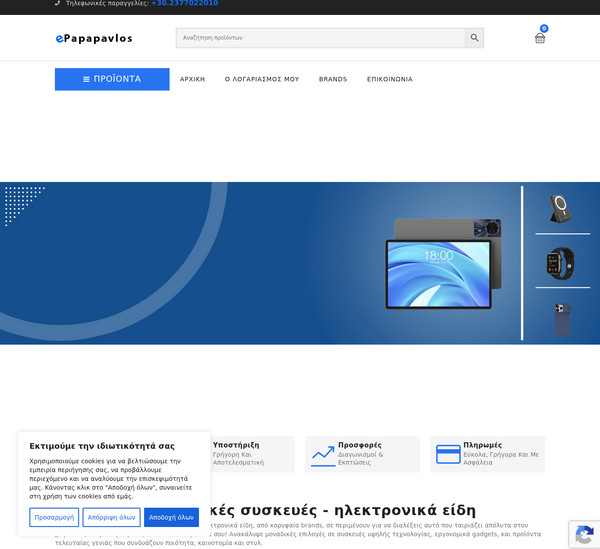The height and width of the screenshot is (549, 600).
Task: Click the Πληρωμές credit card icon
Action: [x=448, y=454]
